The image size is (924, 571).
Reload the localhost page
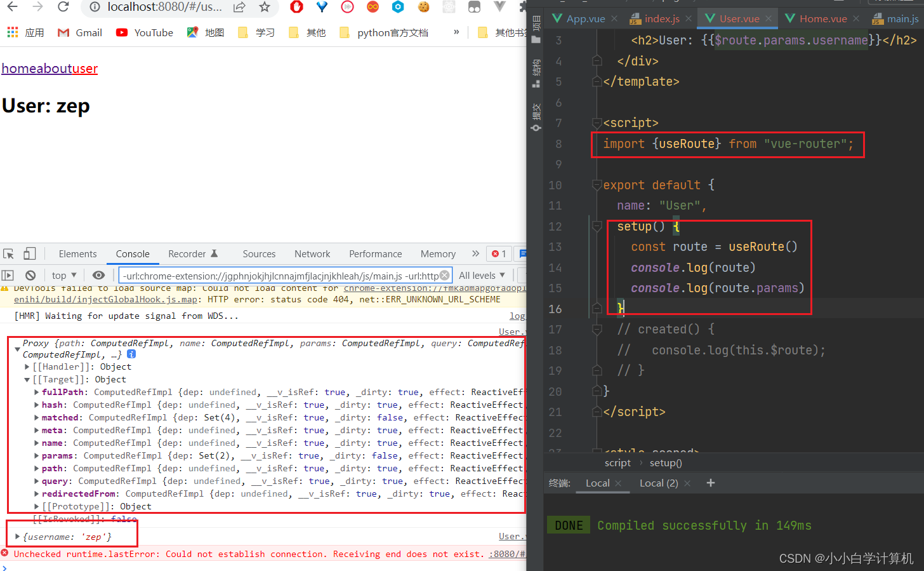point(63,7)
